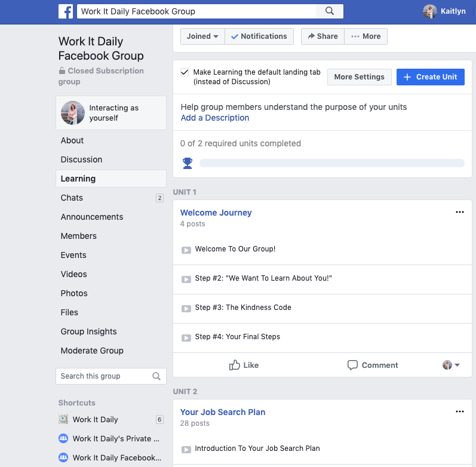The image size is (476, 467).
Task: Click video icon beside Welcome To Our Group!
Action: tap(186, 250)
